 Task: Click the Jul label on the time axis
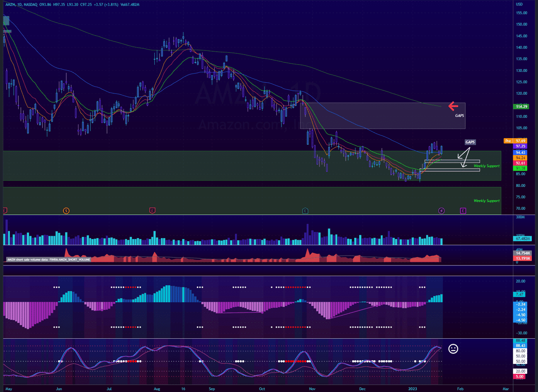109,389
